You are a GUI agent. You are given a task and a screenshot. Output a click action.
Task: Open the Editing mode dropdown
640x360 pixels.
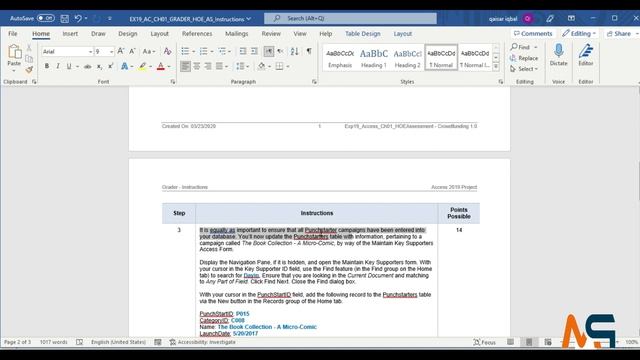[x=579, y=33]
